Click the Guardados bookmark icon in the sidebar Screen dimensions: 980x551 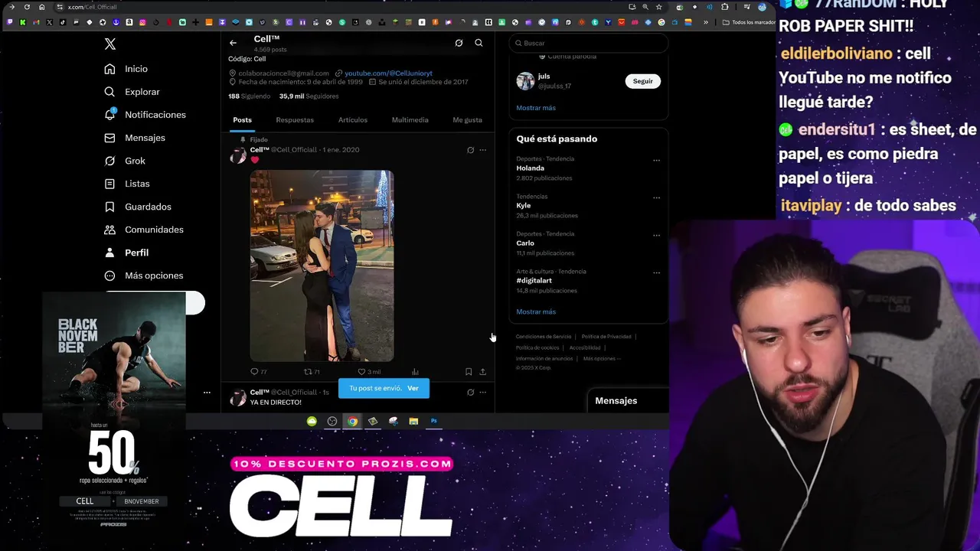pos(109,207)
